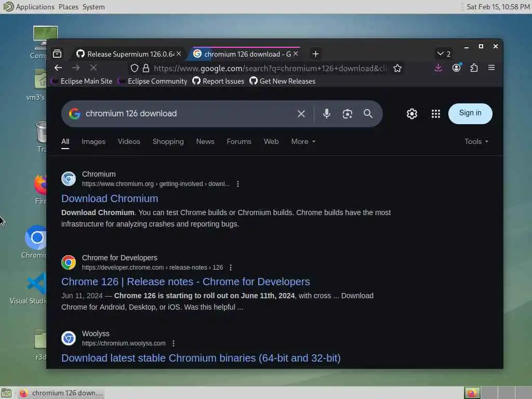Screen dimensions: 532x399
Task: Open Report Issues bookmark
Action: point(218,81)
